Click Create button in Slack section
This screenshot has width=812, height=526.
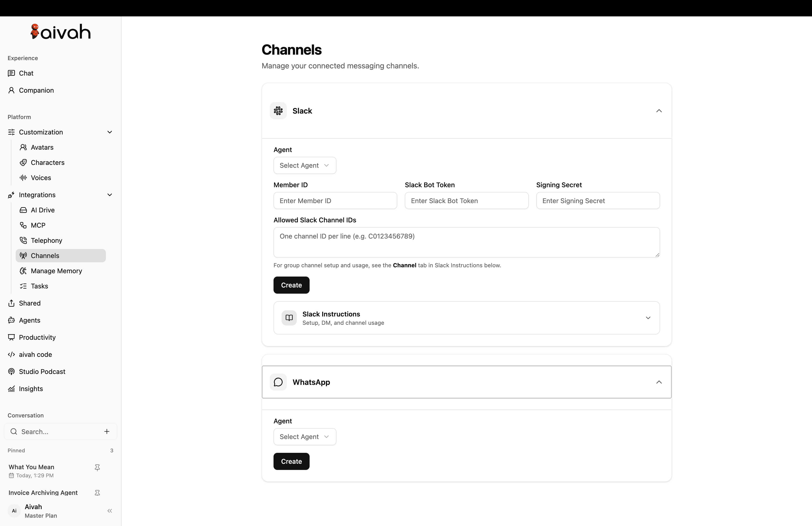point(291,285)
